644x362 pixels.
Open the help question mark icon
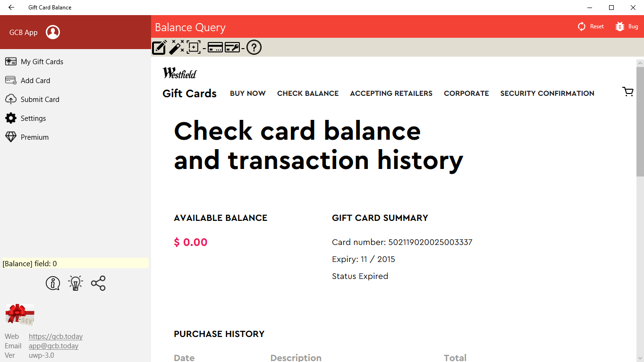click(254, 48)
